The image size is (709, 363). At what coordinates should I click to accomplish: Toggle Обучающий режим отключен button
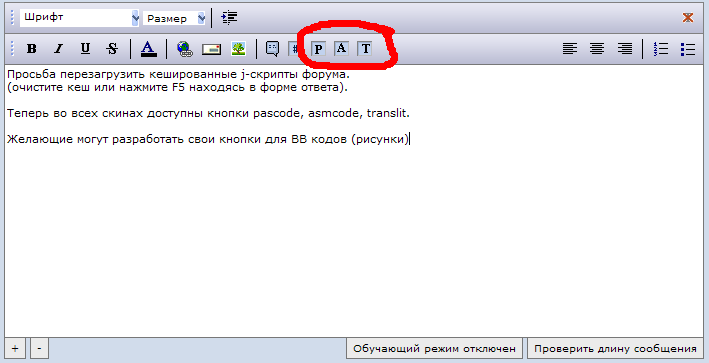[x=434, y=349]
